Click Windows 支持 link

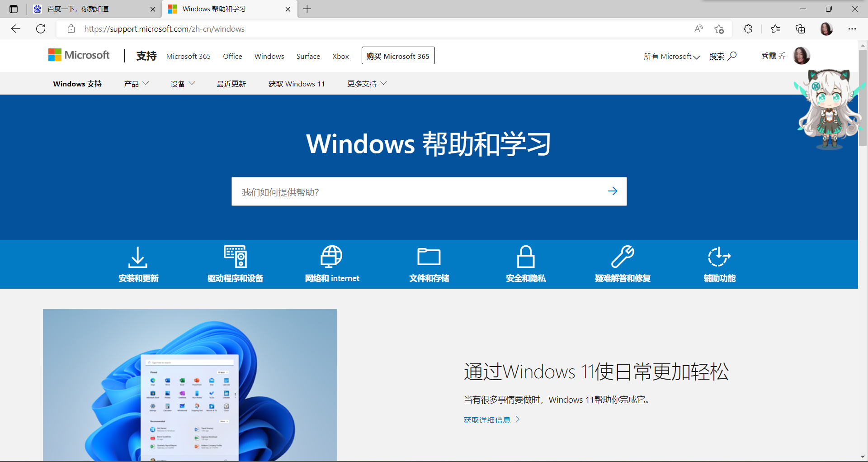77,84
